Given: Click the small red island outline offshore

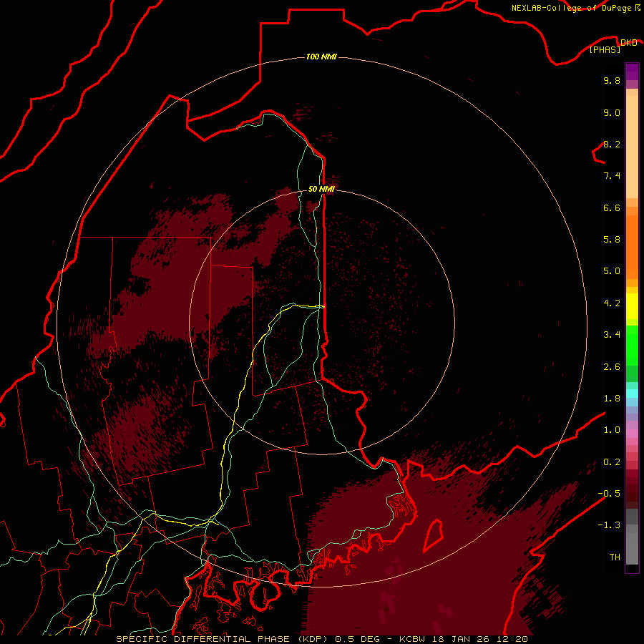Looking at the screenshot, I should click(434, 535).
